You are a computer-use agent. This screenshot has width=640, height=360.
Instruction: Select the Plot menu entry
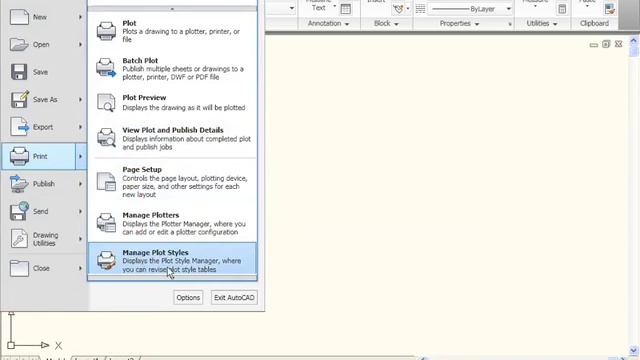(x=172, y=31)
